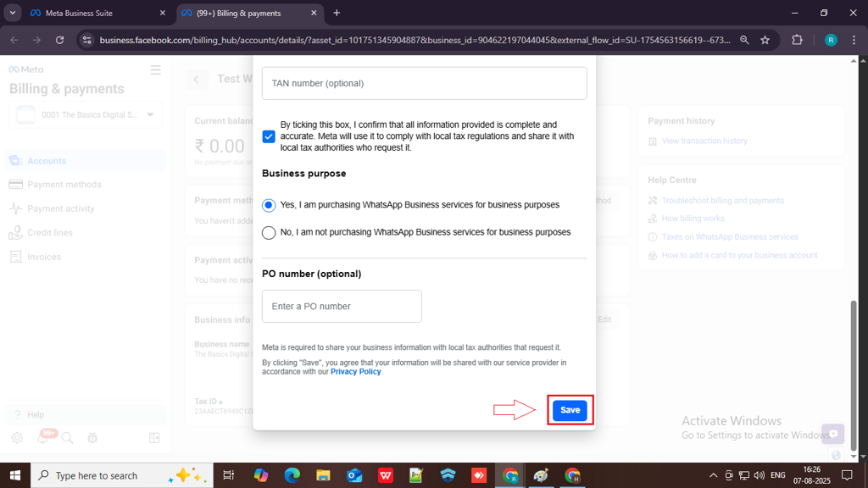Click the TAN number optional field
868x488 pixels.
424,84
